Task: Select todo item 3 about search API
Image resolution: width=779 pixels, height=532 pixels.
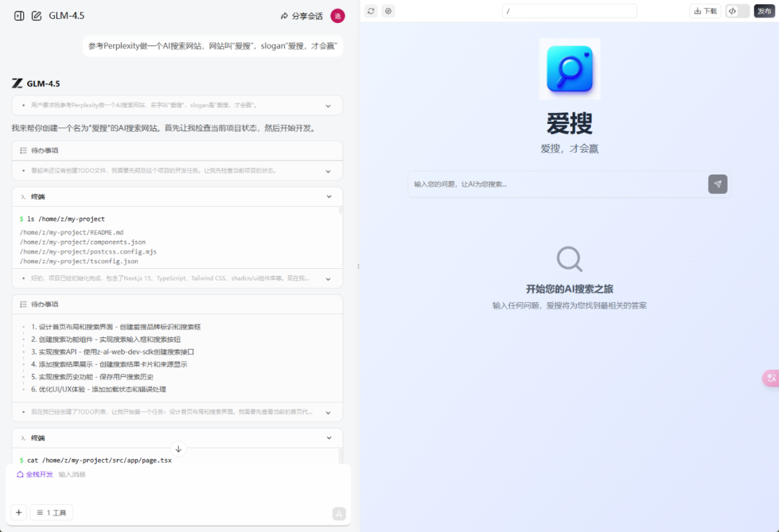Action: click(x=113, y=352)
